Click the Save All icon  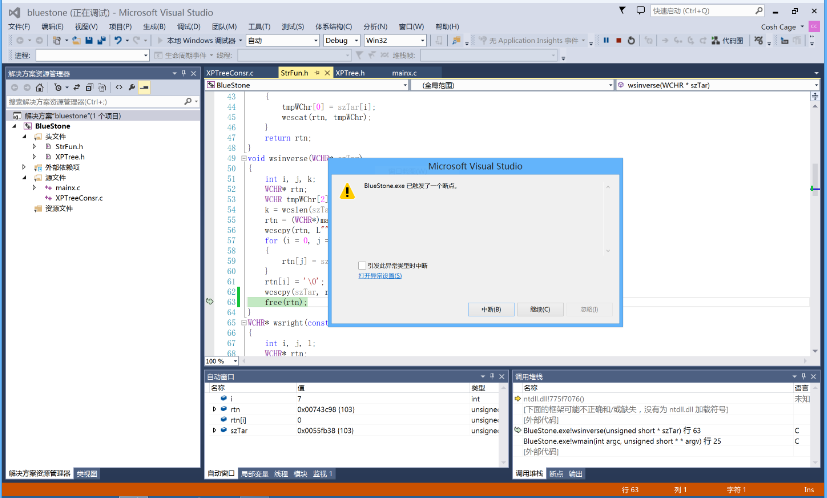coord(101,40)
